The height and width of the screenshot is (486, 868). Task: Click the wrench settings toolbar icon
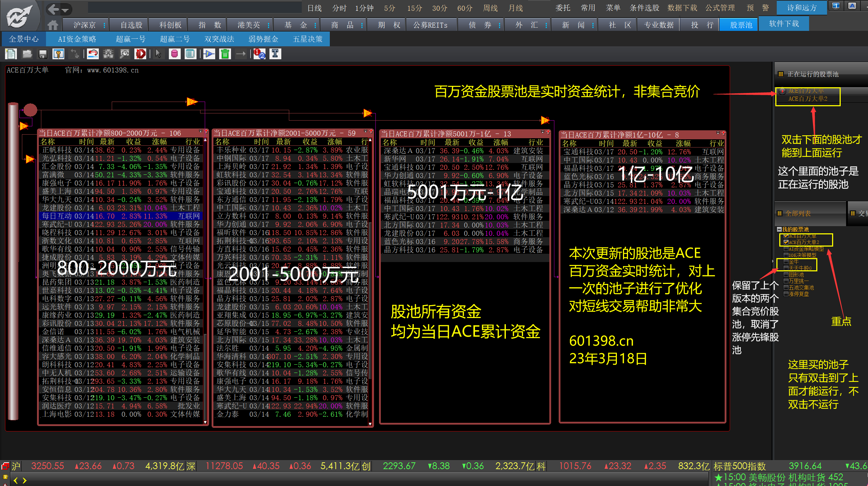[x=124, y=54]
